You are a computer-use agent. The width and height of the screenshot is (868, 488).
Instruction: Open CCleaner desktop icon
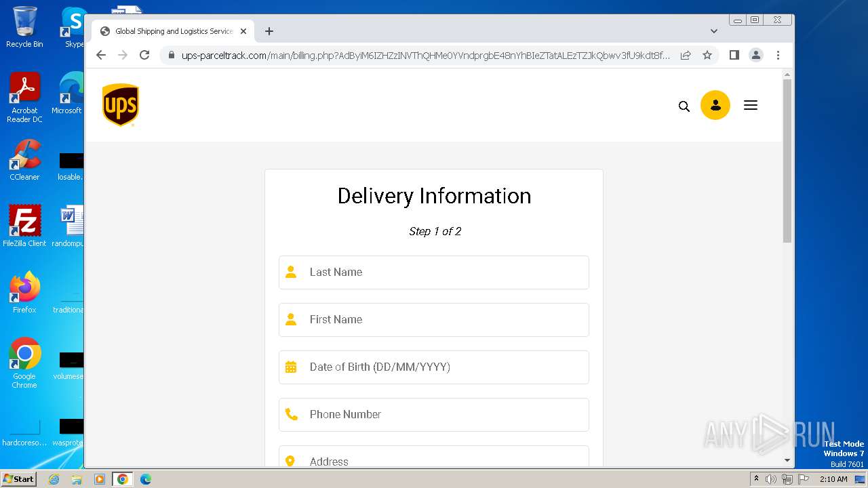[x=24, y=160]
